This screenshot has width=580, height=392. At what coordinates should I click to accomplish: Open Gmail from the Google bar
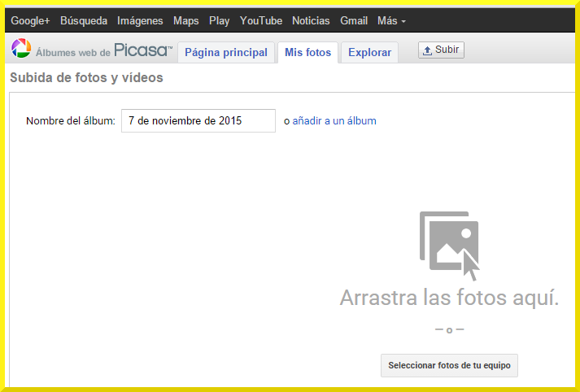point(354,21)
